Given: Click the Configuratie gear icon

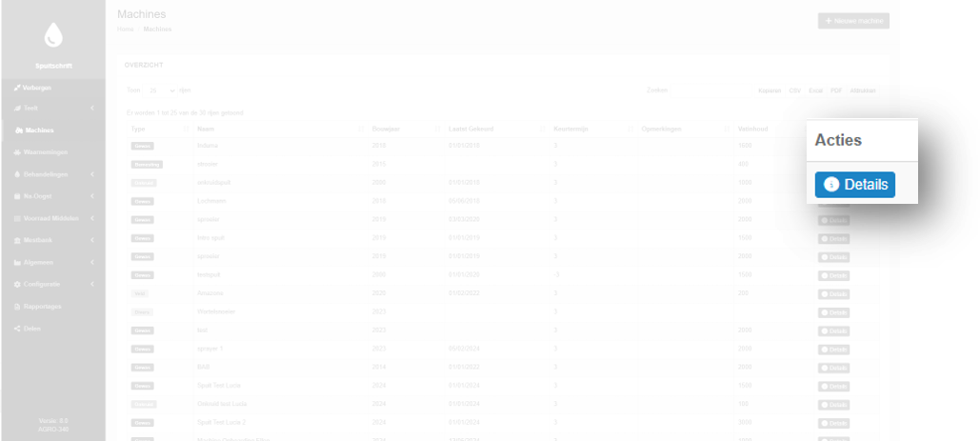Looking at the screenshot, I should 17,284.
